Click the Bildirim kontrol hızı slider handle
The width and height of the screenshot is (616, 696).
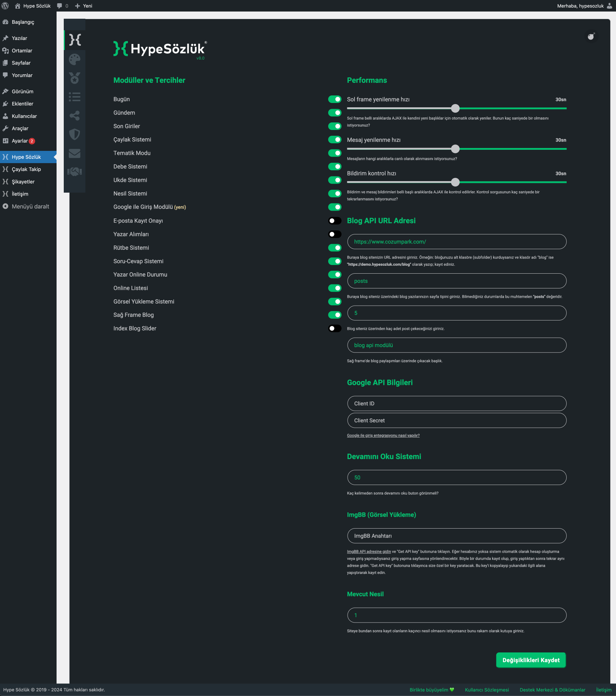(455, 182)
